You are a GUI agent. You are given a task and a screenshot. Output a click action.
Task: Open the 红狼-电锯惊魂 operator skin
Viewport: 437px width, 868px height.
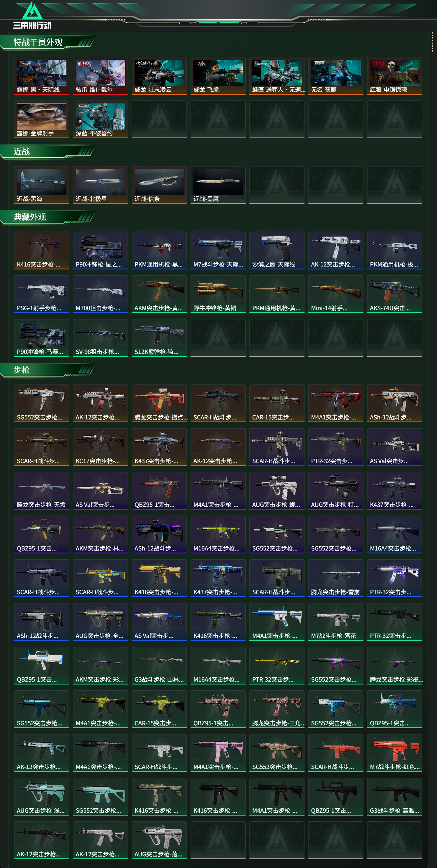click(x=394, y=75)
